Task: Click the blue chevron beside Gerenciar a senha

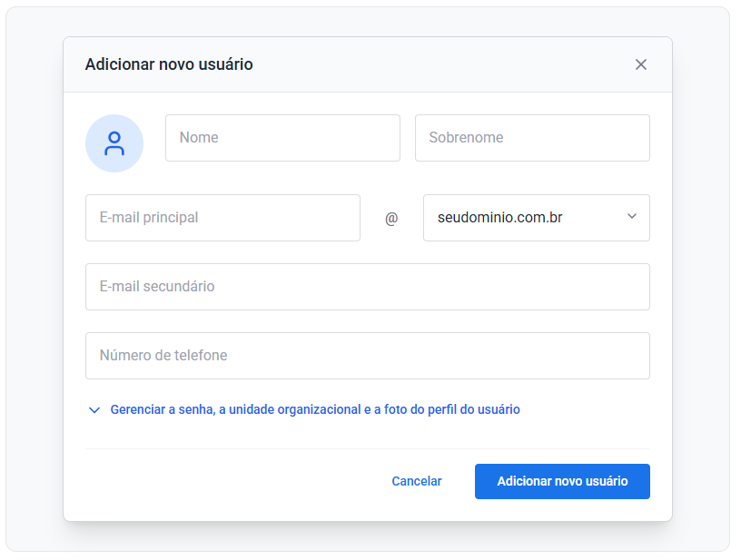Action: click(94, 410)
